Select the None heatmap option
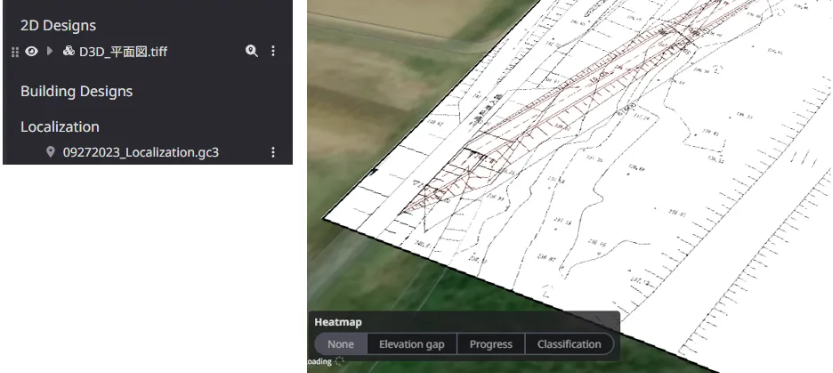 click(x=341, y=344)
